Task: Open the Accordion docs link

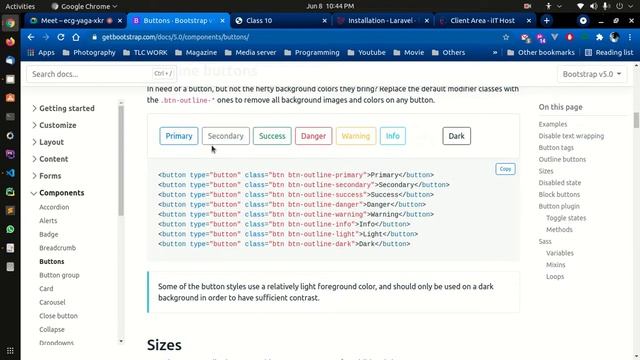Action: point(54,207)
